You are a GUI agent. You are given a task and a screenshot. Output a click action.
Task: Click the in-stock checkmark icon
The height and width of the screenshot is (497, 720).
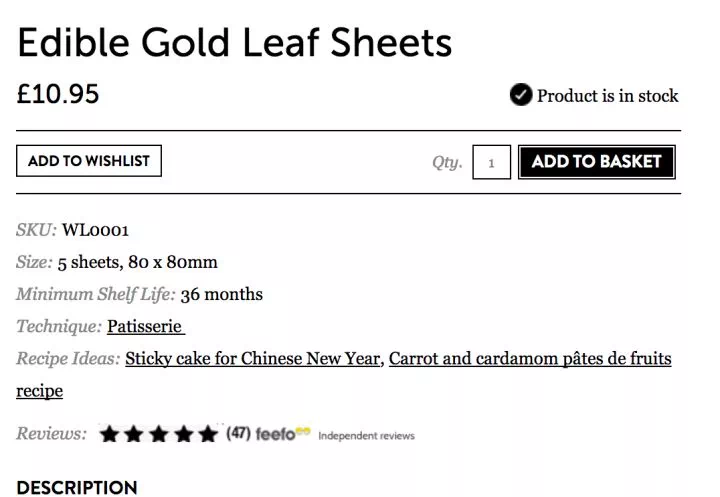(x=521, y=95)
